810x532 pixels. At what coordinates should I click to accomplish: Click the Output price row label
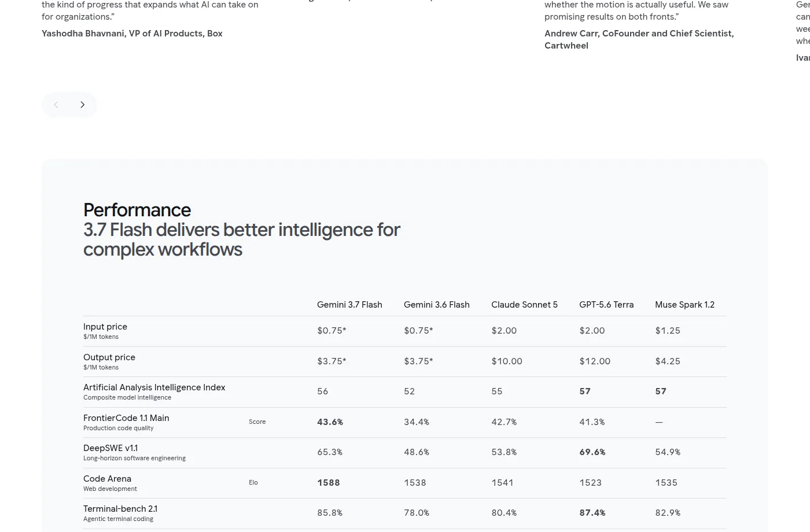109,357
